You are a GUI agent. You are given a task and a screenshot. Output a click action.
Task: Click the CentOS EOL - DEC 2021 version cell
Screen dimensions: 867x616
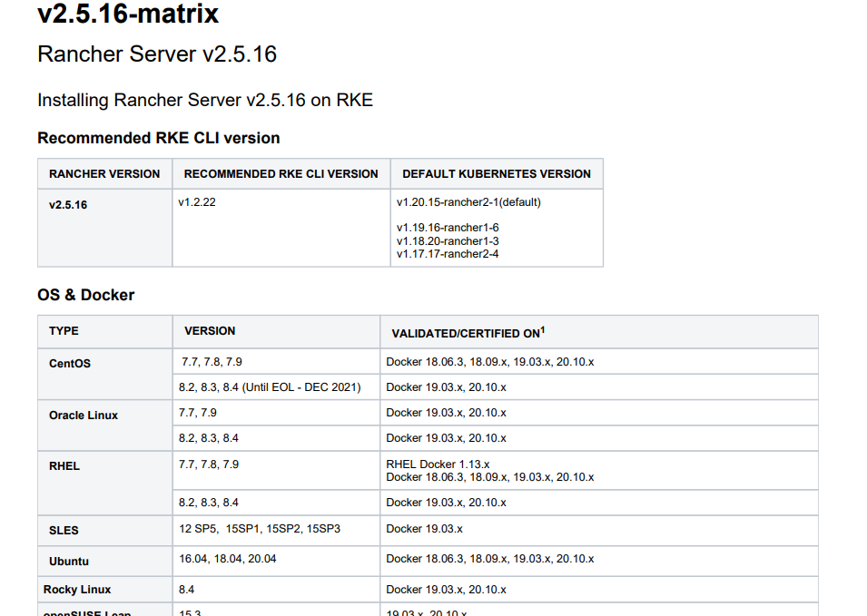pos(270,387)
